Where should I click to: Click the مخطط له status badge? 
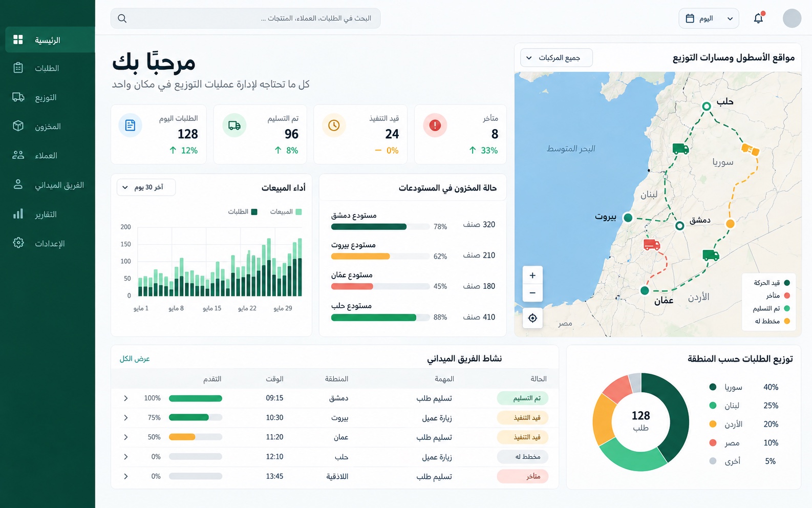pos(523,457)
